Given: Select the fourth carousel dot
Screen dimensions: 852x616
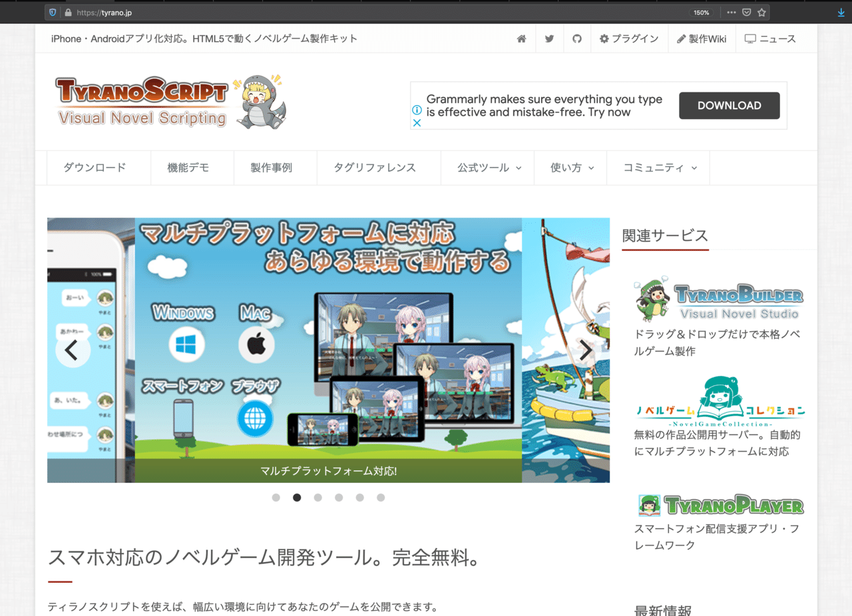Looking at the screenshot, I should (339, 498).
